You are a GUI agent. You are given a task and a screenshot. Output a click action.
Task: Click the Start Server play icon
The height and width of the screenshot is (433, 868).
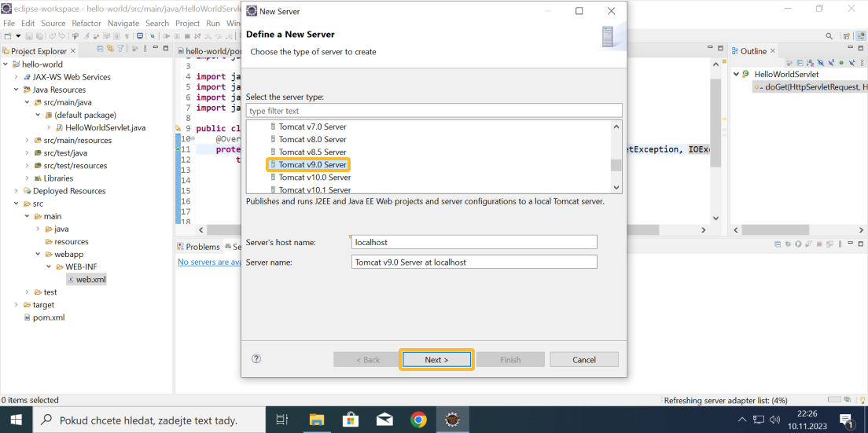pos(798,244)
